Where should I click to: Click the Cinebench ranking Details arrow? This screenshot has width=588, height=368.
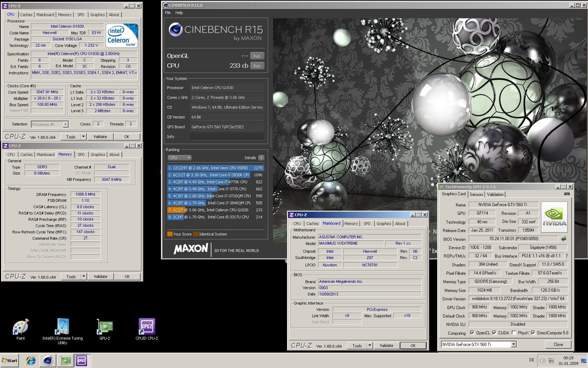261,158
